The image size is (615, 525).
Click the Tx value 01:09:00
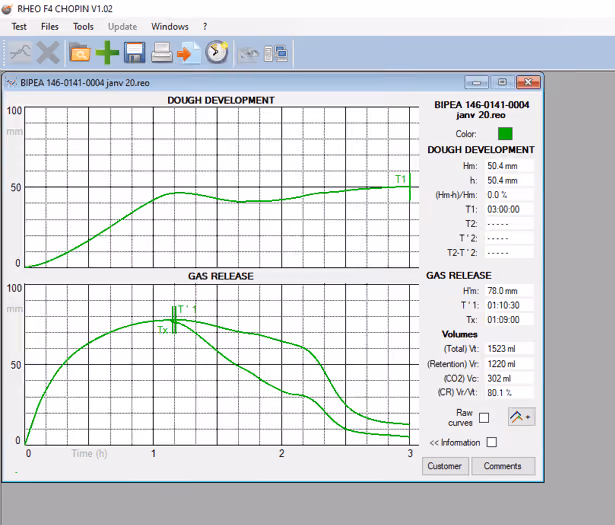[509, 320]
